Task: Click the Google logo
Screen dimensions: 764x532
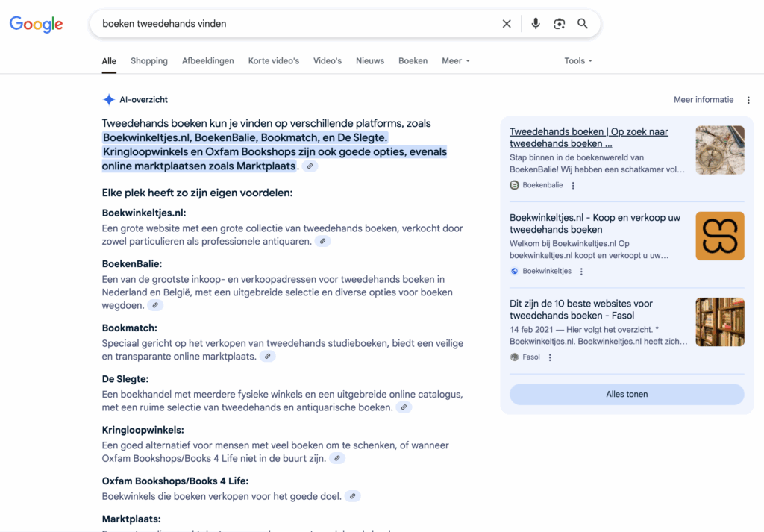Action: tap(36, 24)
